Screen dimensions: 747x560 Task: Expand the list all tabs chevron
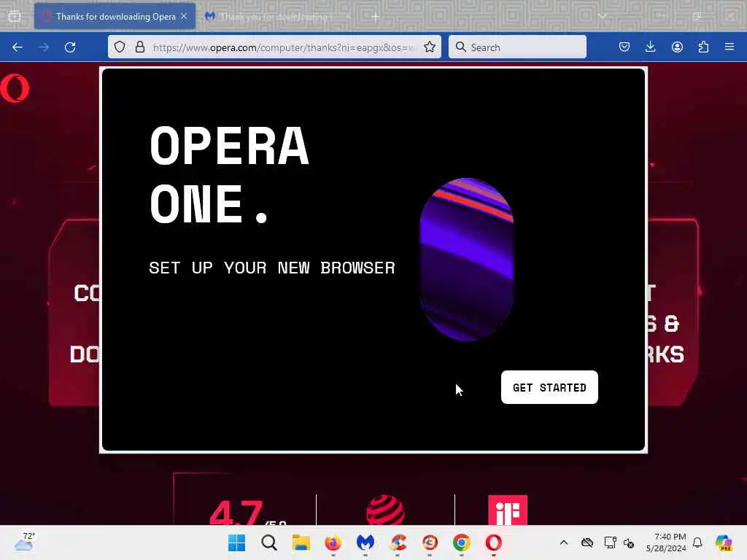[602, 16]
